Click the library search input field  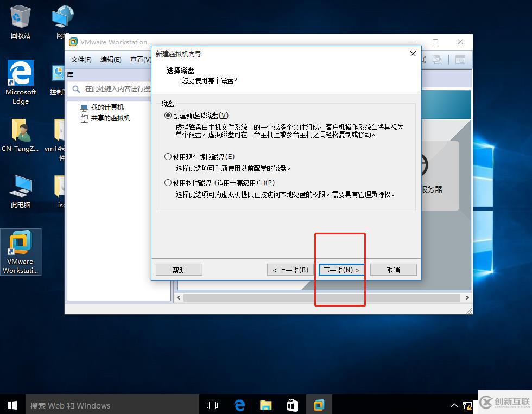[x=117, y=89]
